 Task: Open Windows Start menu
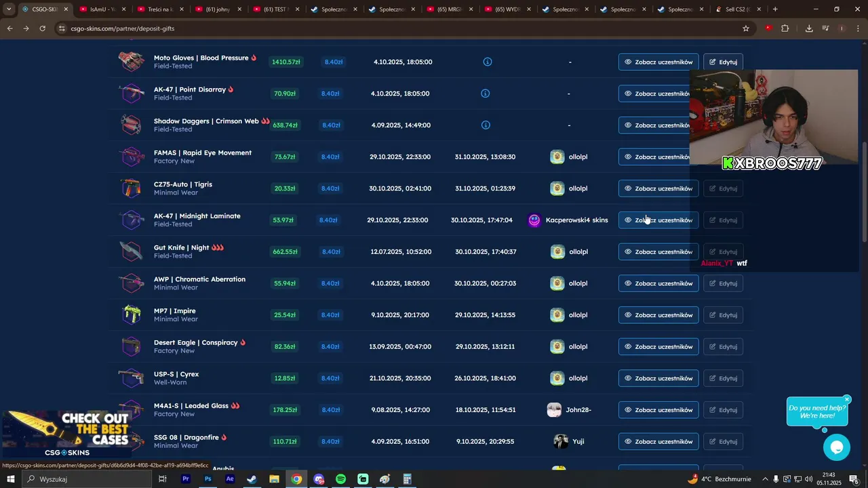10,479
